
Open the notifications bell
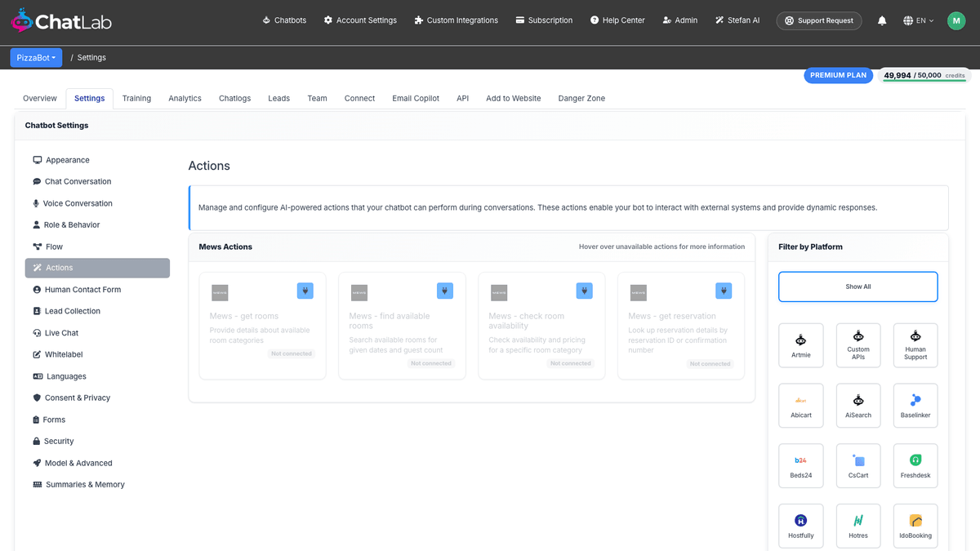882,20
